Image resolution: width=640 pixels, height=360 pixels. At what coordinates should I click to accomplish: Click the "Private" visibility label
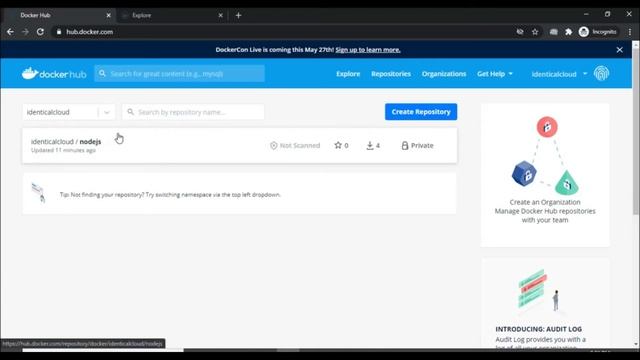(422, 145)
